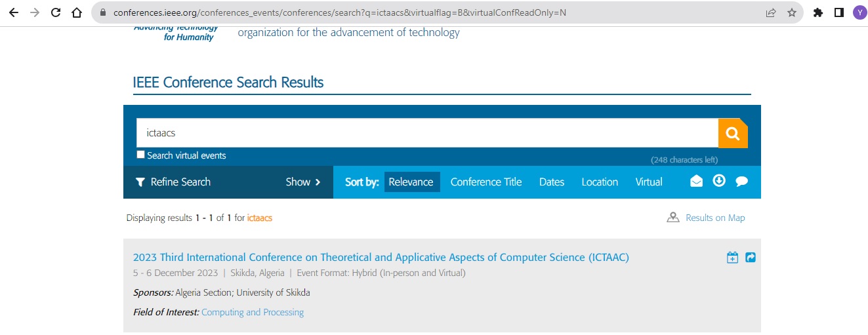Click the 5 - 6 December 2023 date text
Image resolution: width=868 pixels, height=335 pixels.
coord(176,273)
